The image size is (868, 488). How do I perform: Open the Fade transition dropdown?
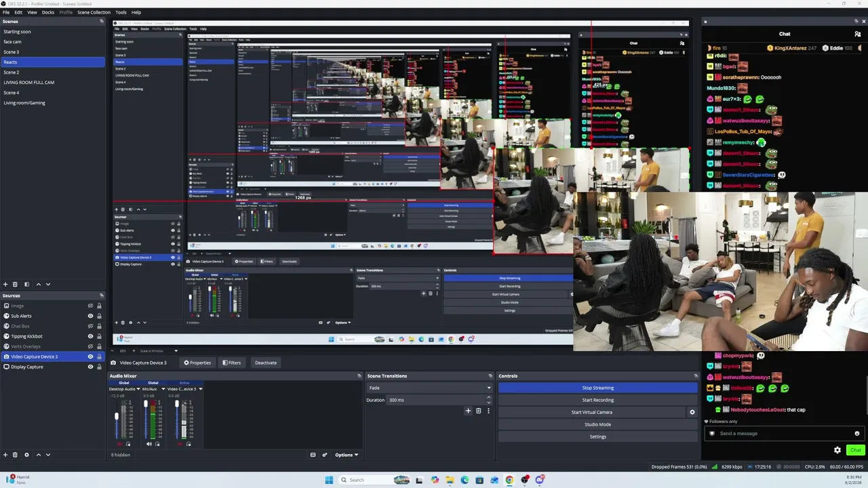(x=429, y=388)
